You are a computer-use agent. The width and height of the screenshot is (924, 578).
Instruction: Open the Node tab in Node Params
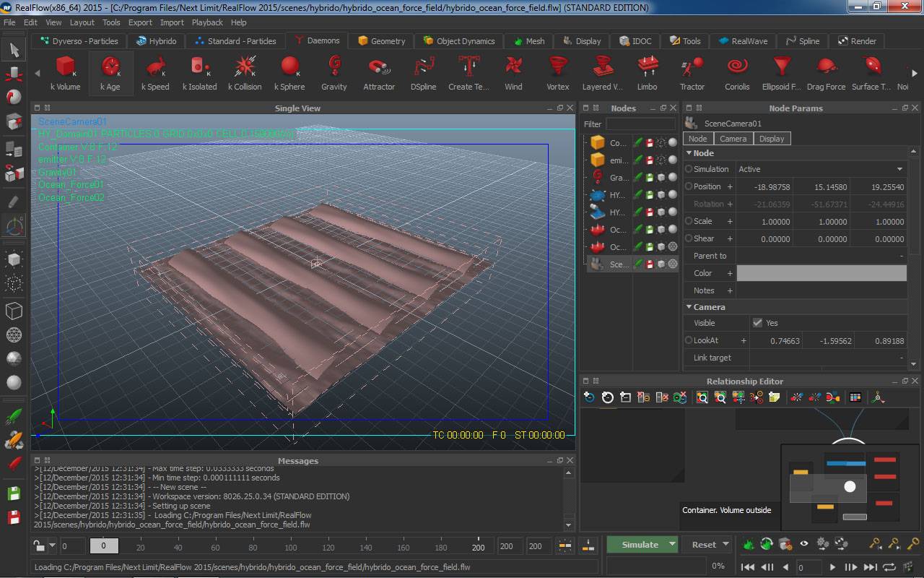[x=697, y=139]
